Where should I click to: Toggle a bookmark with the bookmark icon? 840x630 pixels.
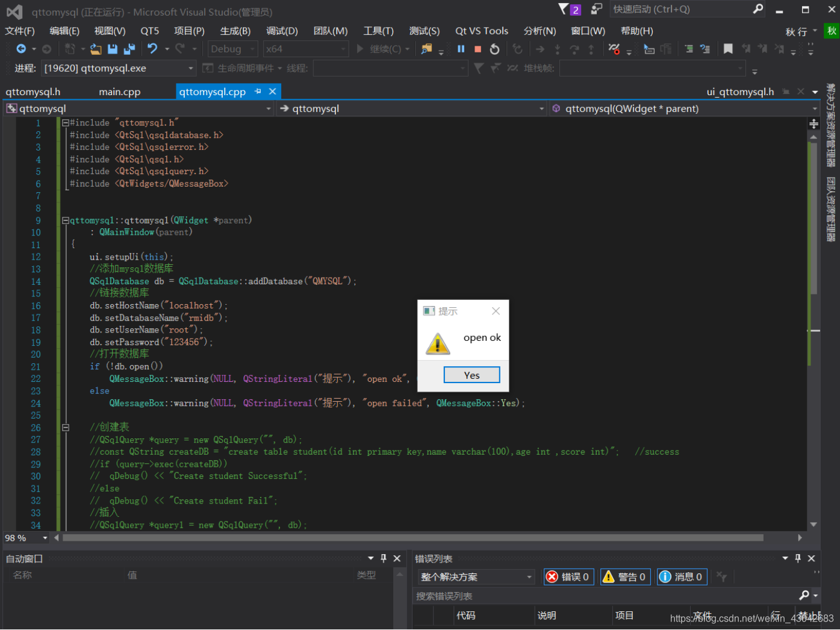coord(728,49)
